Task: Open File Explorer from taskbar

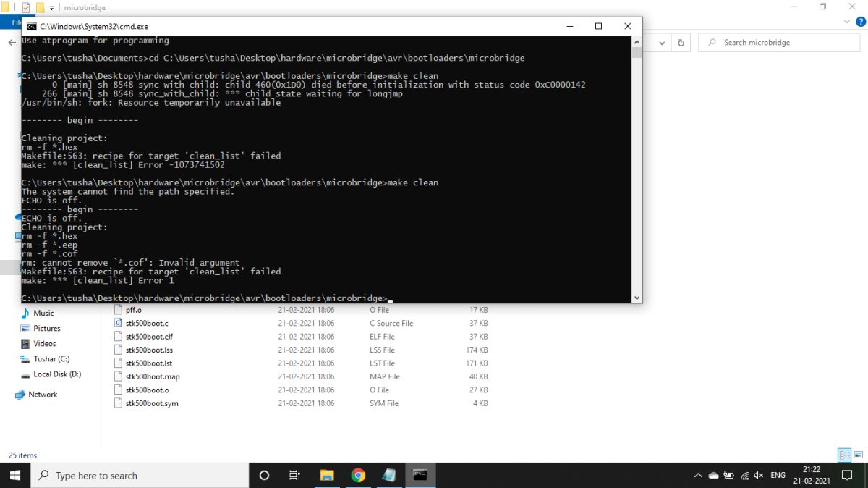Action: coord(327,475)
